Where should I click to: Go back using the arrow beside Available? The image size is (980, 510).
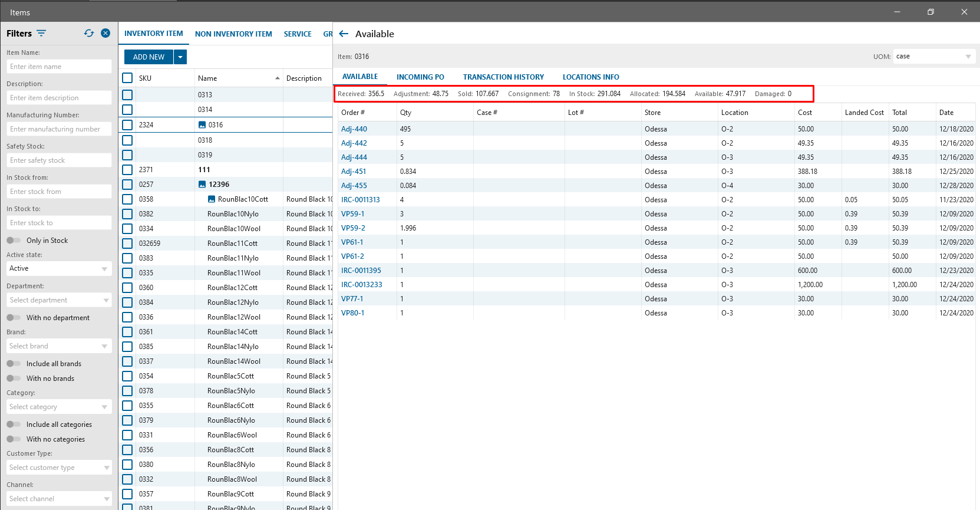(x=344, y=34)
